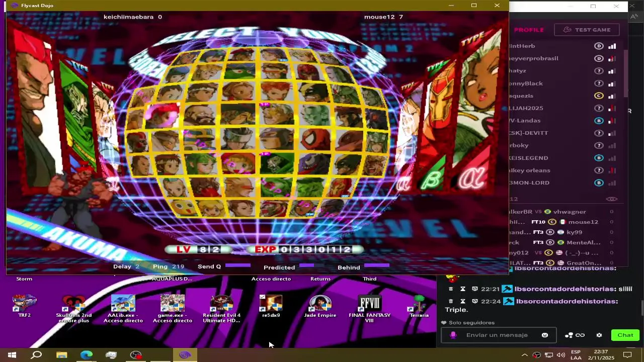
Task: Open the FINAL FANTASY VIII shortcut
Action: click(x=369, y=309)
